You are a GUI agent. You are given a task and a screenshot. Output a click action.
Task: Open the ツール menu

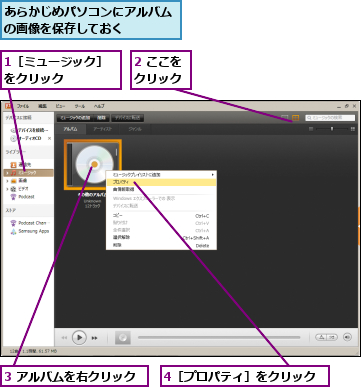pyautogui.click(x=80, y=106)
